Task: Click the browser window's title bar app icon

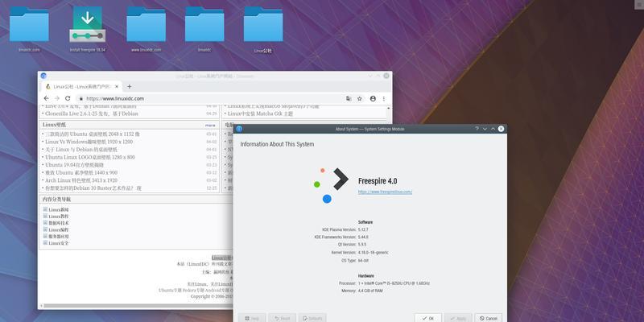Action: click(x=43, y=76)
